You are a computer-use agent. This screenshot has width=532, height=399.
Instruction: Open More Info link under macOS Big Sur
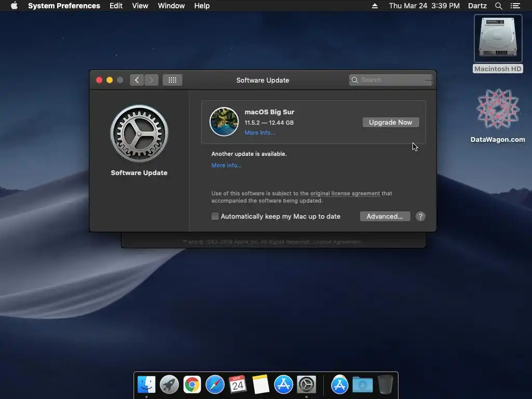click(x=260, y=132)
